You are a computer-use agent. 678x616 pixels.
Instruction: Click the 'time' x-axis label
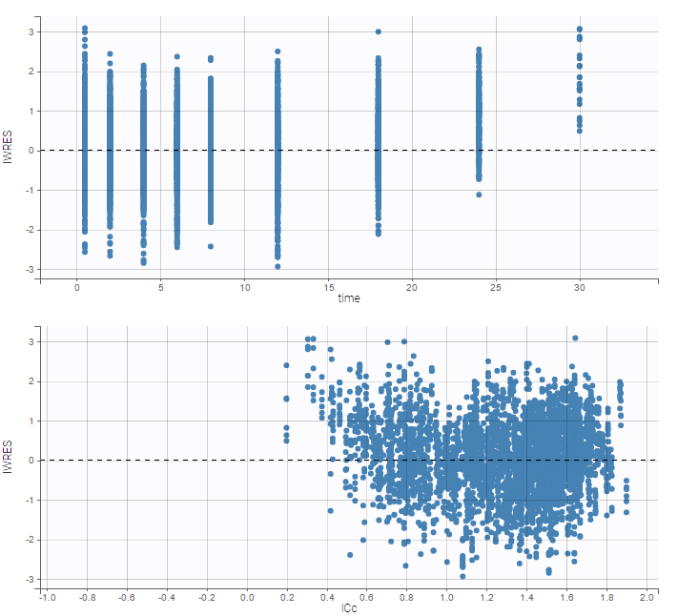point(349,298)
